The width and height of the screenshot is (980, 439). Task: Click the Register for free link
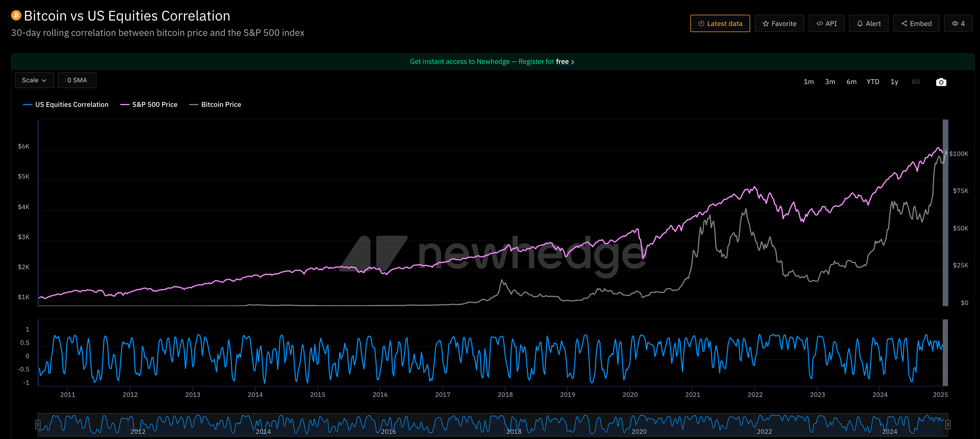pyautogui.click(x=562, y=62)
